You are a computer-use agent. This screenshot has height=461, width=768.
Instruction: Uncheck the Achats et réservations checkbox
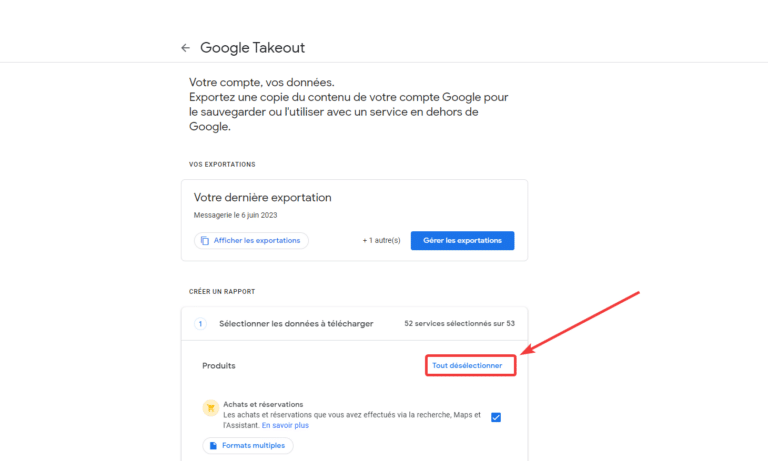[x=496, y=417]
